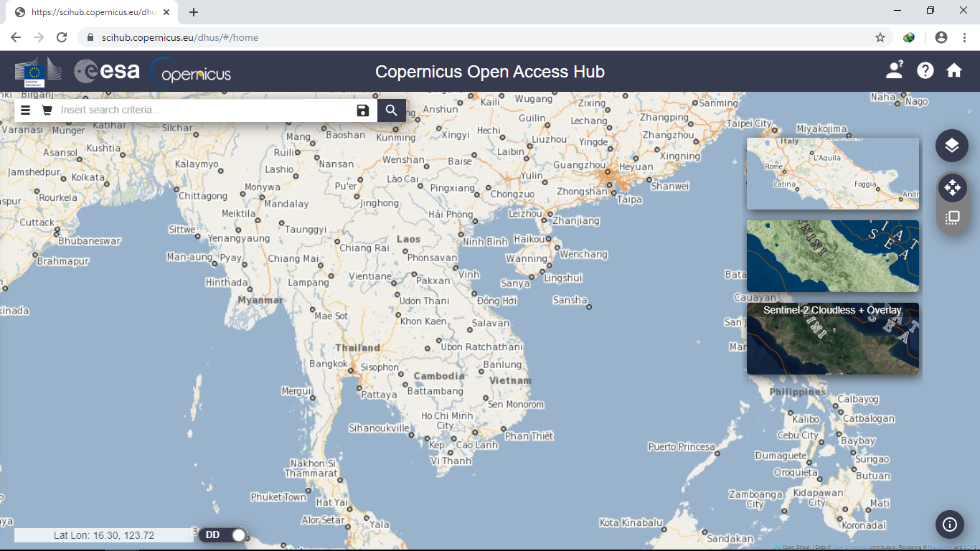Click the magnifying glass search button
Screen dimensions: 980x551
[x=392, y=110]
